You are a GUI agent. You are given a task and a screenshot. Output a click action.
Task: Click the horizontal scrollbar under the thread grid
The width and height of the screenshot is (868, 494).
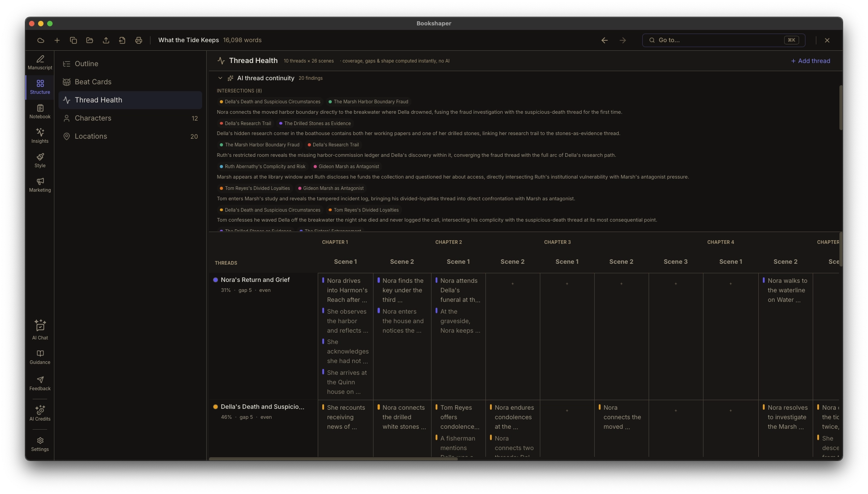click(333, 459)
